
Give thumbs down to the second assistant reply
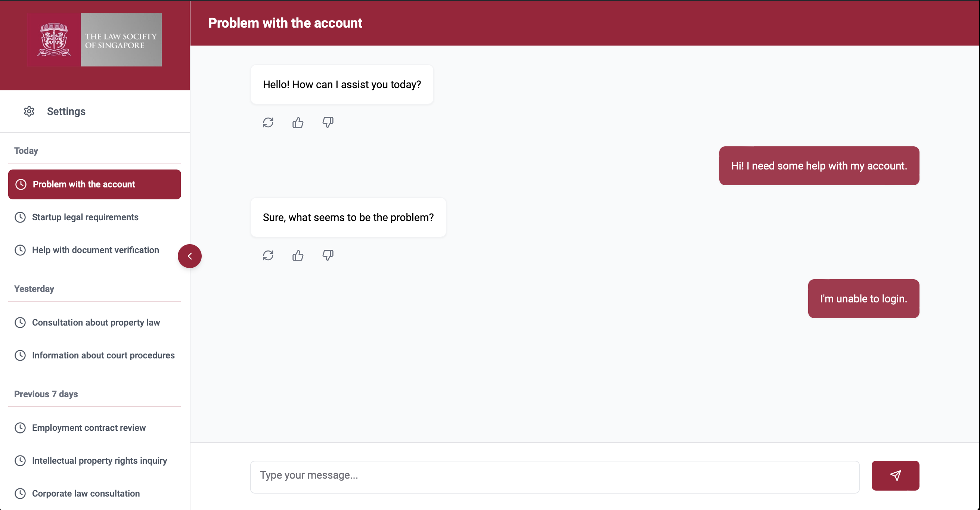click(328, 255)
